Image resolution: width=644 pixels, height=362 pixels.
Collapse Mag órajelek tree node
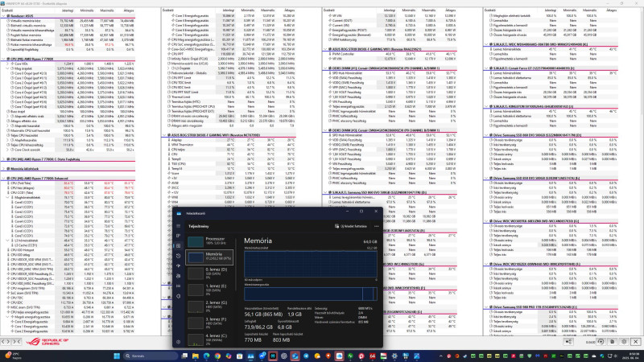[x=7, y=68]
